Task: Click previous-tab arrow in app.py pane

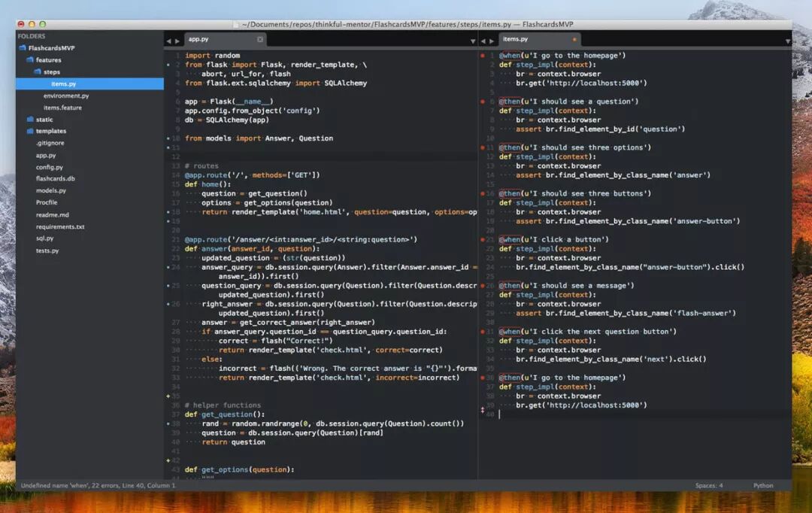Action: pyautogui.click(x=168, y=41)
